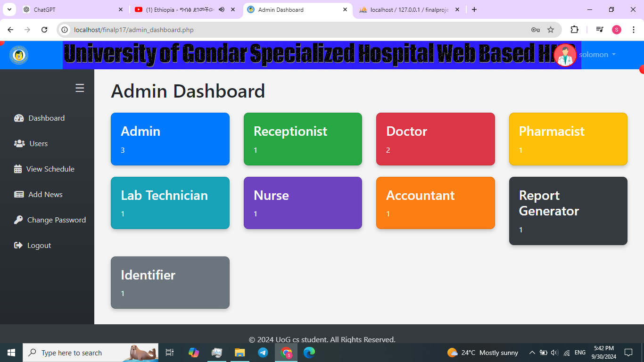
Task: Toggle the sidebar hamburger menu
Action: [x=80, y=88]
